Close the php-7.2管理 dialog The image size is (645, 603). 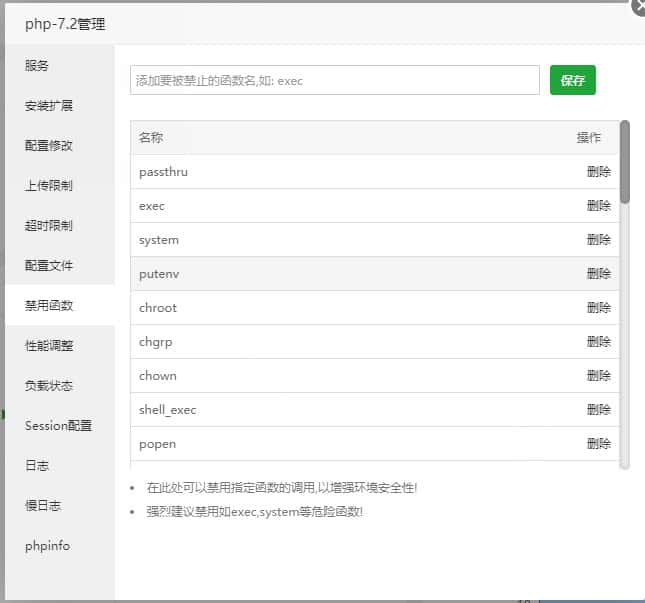(639, 5)
